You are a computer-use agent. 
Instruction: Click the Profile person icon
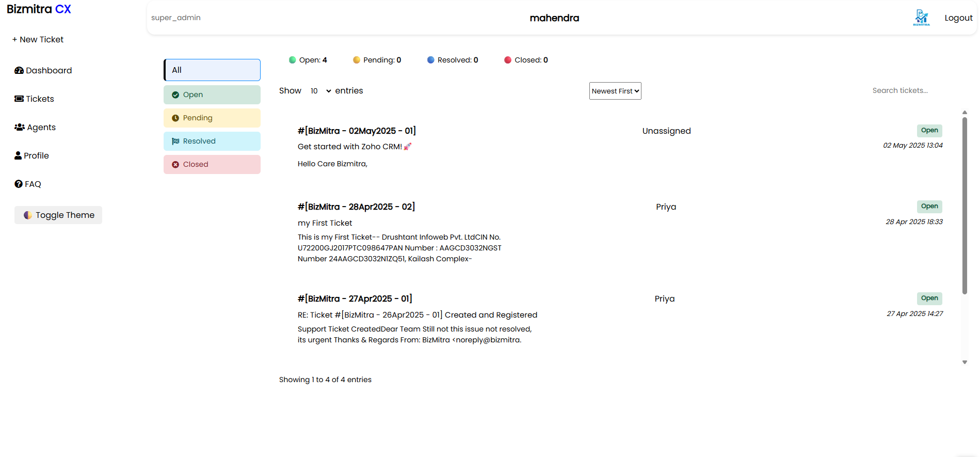[x=19, y=156]
